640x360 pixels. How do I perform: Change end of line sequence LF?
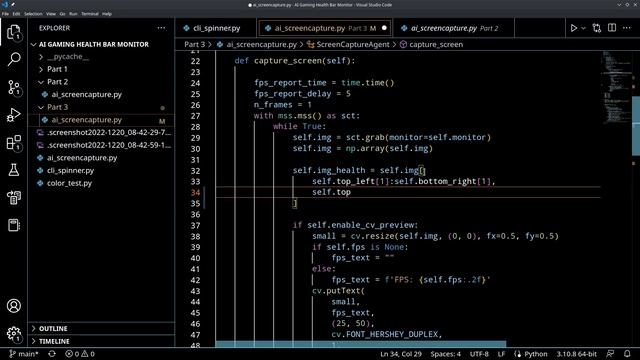coord(501,354)
